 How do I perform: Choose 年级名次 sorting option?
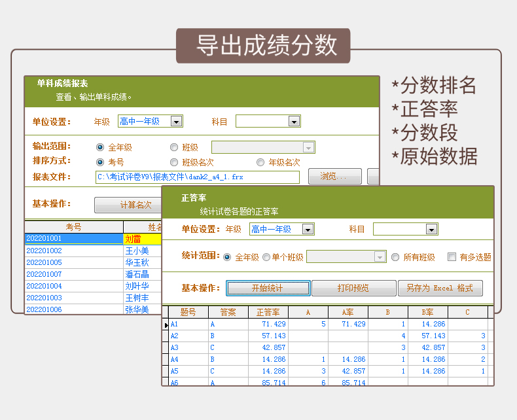tap(260, 162)
